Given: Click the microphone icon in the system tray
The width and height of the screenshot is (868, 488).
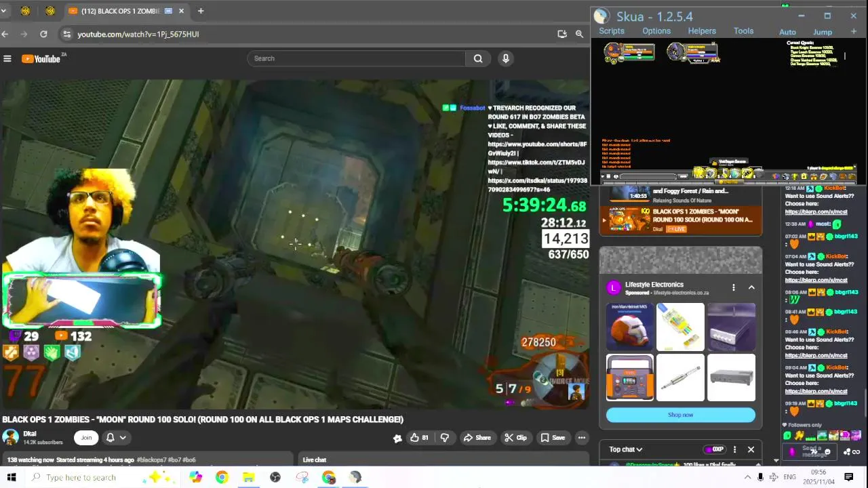Looking at the screenshot, I should tap(760, 477).
